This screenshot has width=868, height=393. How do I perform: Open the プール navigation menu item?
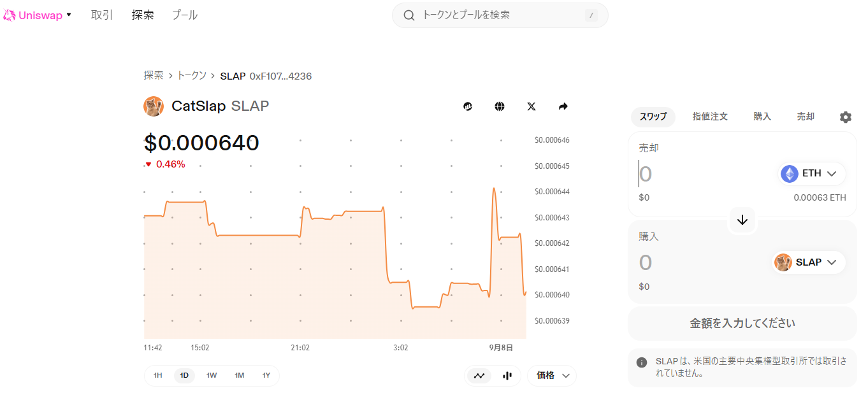tap(185, 15)
